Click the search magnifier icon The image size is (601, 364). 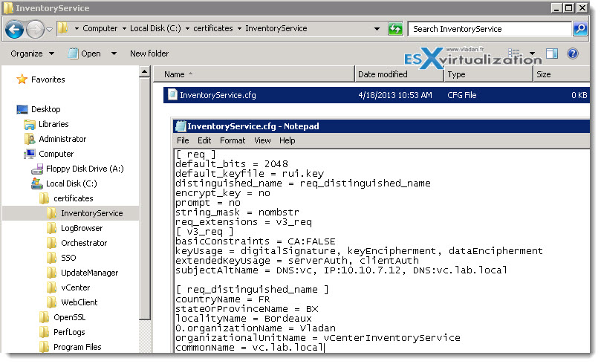[x=580, y=29]
